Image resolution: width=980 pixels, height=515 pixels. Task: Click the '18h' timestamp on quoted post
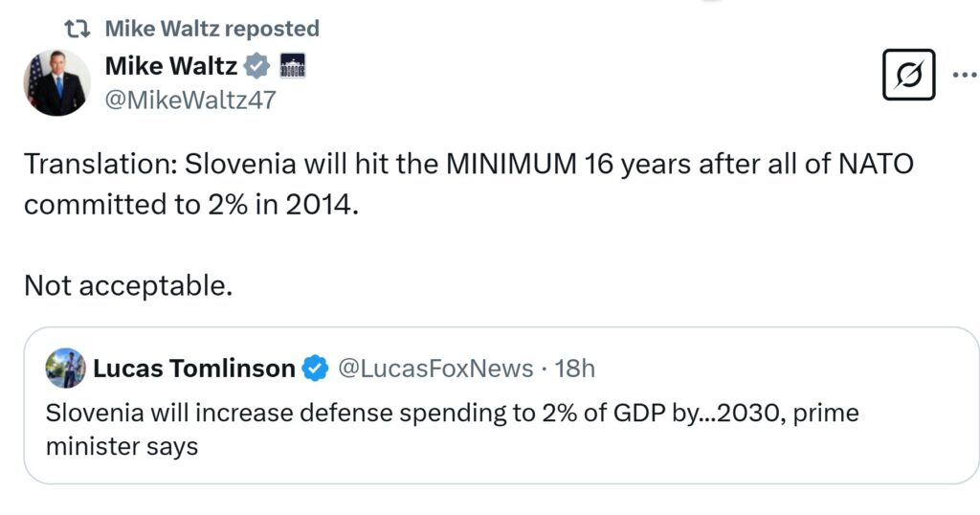[575, 368]
